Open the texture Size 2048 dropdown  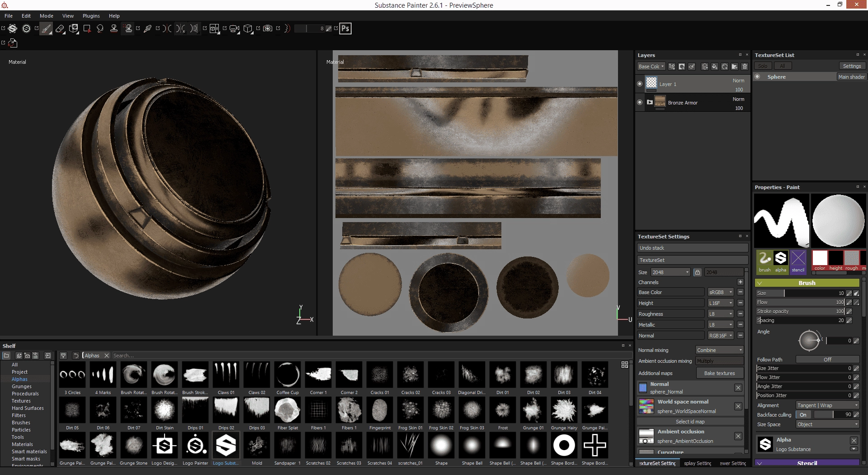point(670,272)
